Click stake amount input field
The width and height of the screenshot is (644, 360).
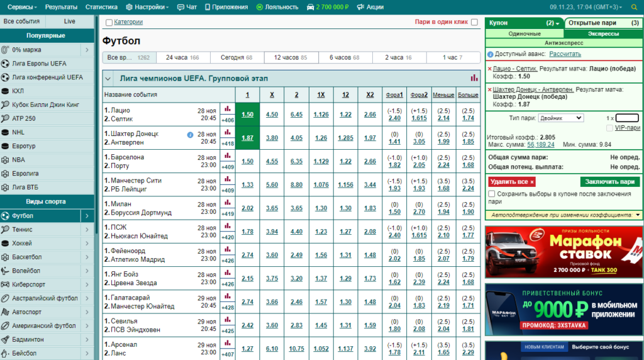(627, 118)
